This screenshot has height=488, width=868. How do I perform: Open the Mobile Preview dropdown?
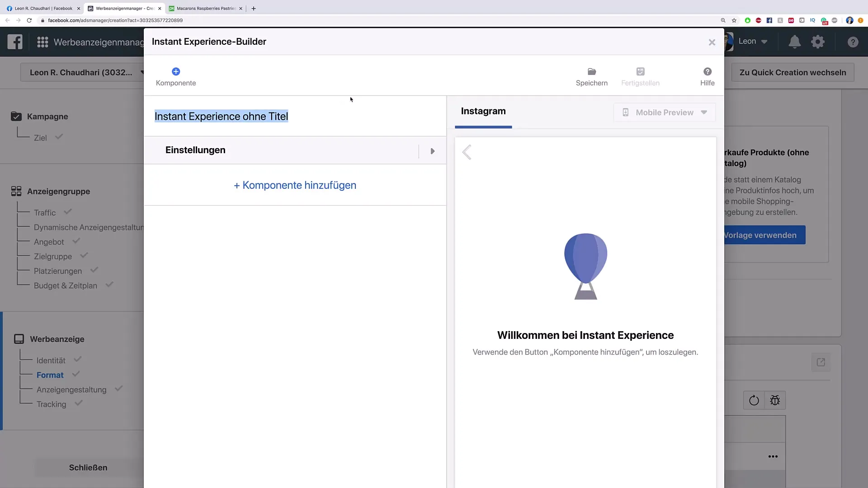(665, 113)
